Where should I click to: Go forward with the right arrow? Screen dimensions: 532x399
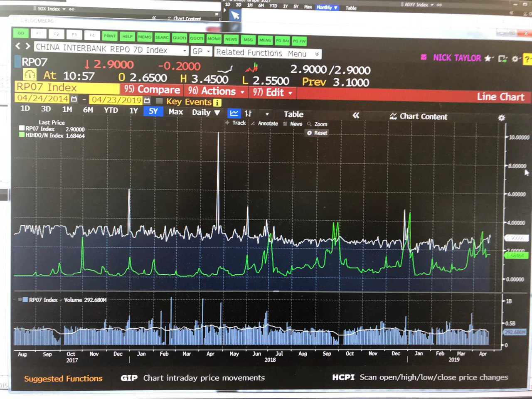pos(27,46)
